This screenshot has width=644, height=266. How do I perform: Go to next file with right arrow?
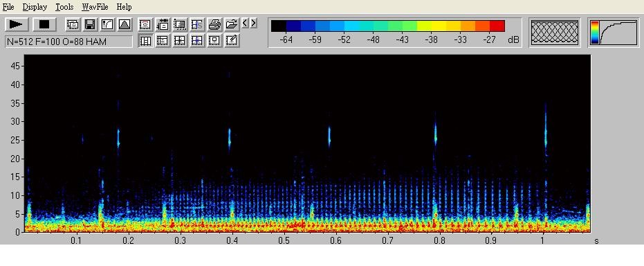253,23
